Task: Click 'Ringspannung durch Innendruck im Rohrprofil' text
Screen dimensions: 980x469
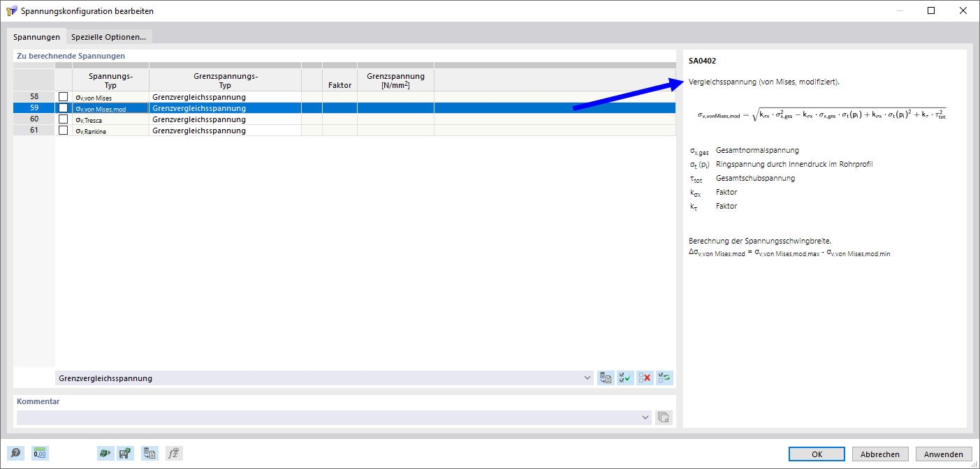Action: click(794, 164)
